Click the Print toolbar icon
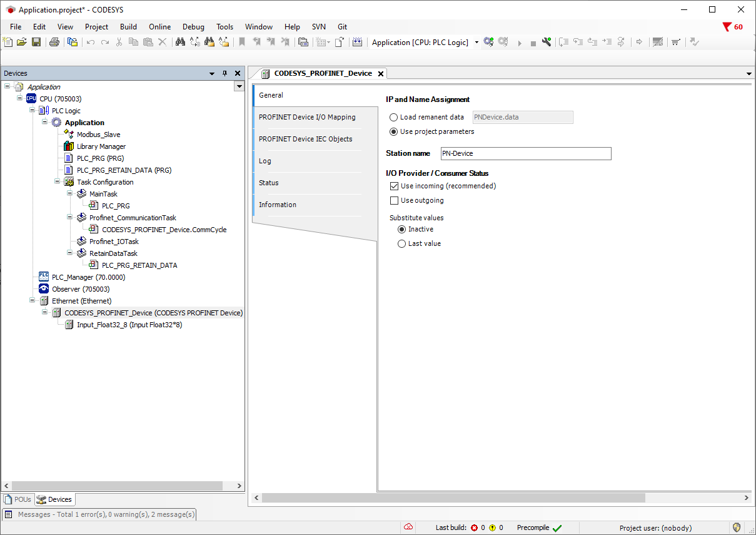756x535 pixels. coord(54,43)
